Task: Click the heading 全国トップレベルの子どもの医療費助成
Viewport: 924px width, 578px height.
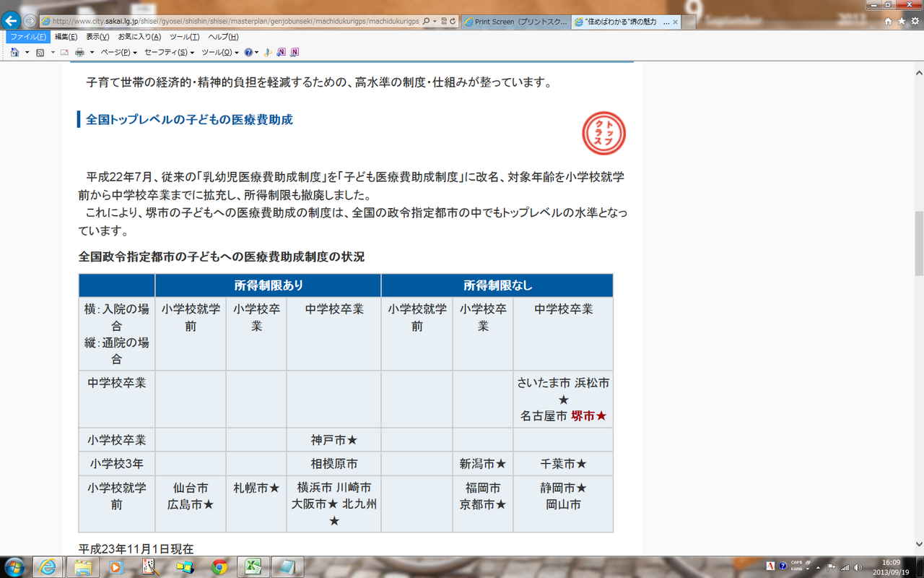Action: 190,120
